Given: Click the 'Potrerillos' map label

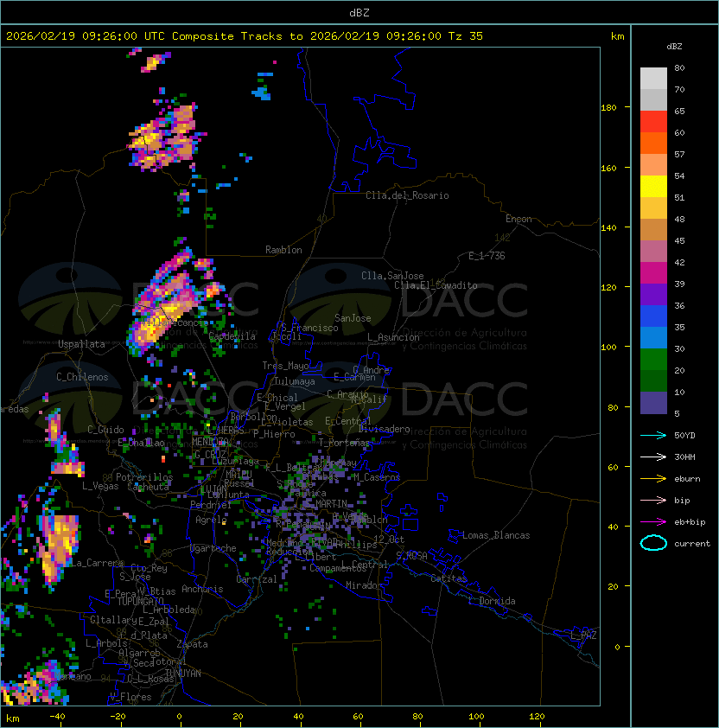Looking at the screenshot, I should click(x=144, y=477).
